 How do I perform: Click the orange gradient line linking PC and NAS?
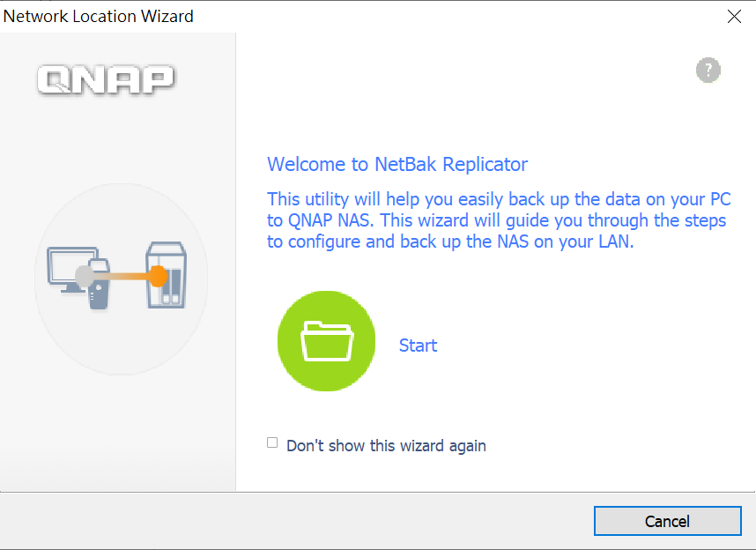point(121,277)
